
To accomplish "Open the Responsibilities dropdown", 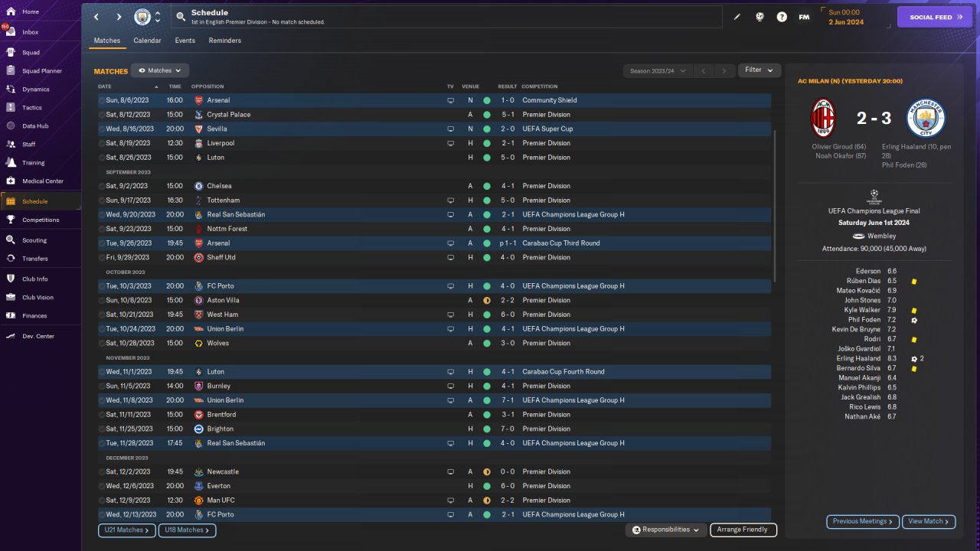I will (665, 530).
